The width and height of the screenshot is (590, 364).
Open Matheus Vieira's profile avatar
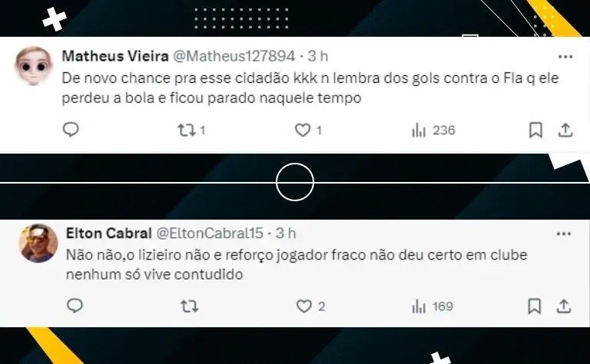tap(33, 66)
